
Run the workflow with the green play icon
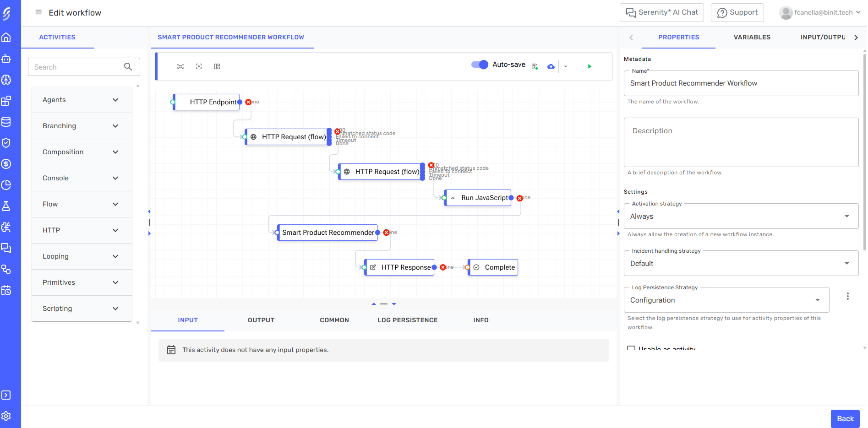(x=590, y=66)
